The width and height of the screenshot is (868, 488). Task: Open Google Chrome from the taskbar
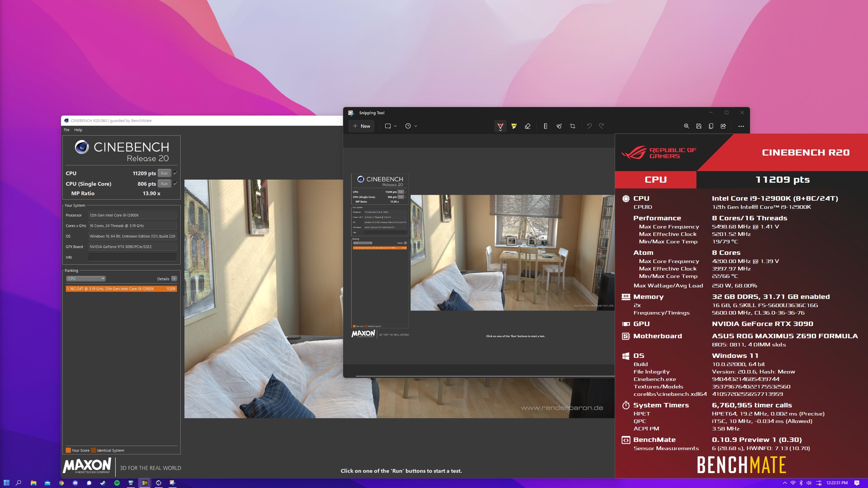(61, 483)
